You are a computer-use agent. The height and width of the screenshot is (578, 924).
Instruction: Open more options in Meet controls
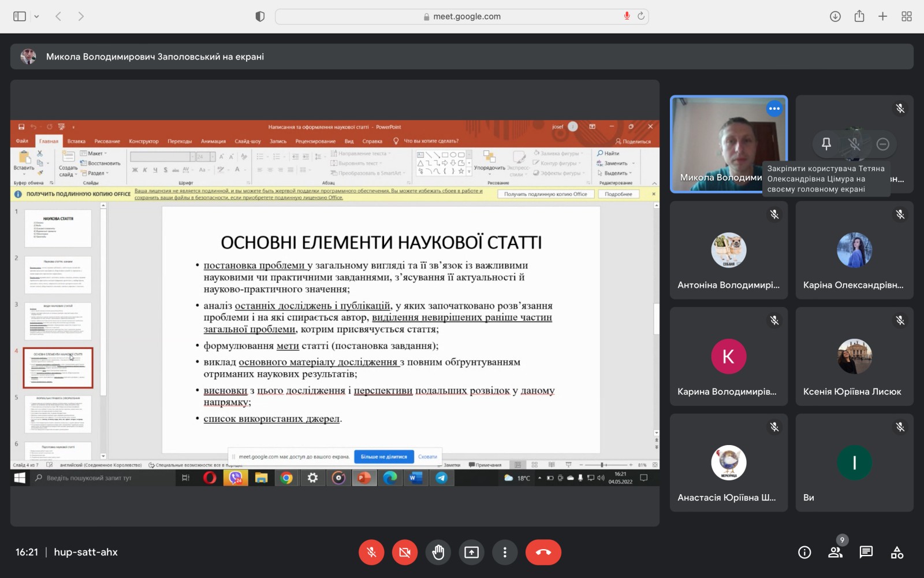click(505, 553)
